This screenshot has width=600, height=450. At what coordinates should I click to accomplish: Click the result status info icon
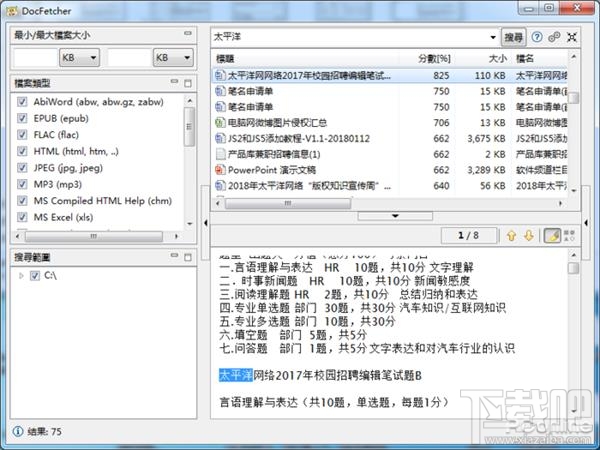coord(18,431)
